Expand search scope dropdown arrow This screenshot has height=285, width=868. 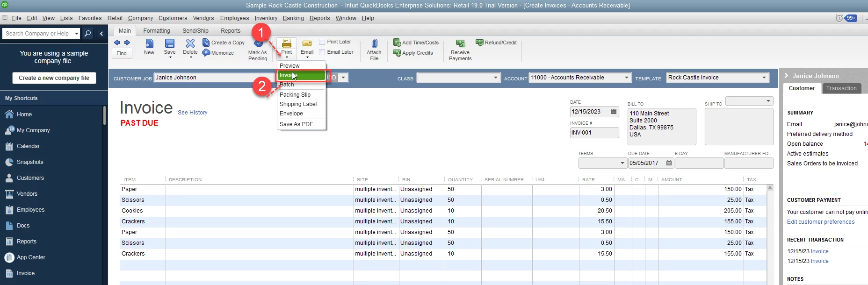(x=77, y=34)
